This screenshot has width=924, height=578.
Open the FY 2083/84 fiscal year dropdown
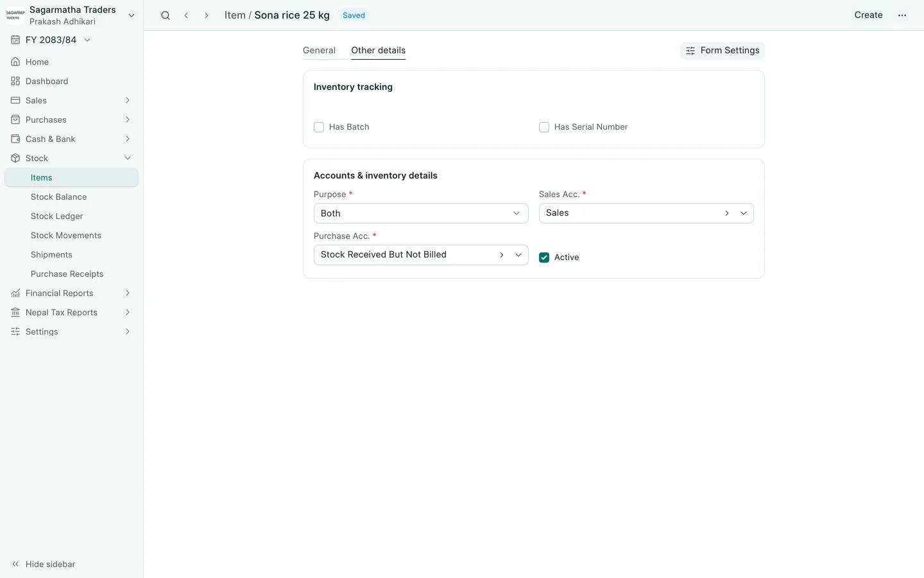[x=87, y=40]
